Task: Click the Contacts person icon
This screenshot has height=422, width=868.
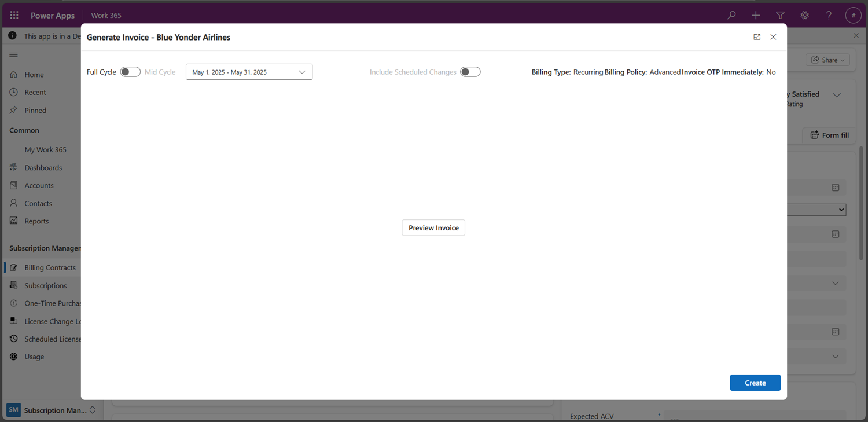Action: pos(14,203)
